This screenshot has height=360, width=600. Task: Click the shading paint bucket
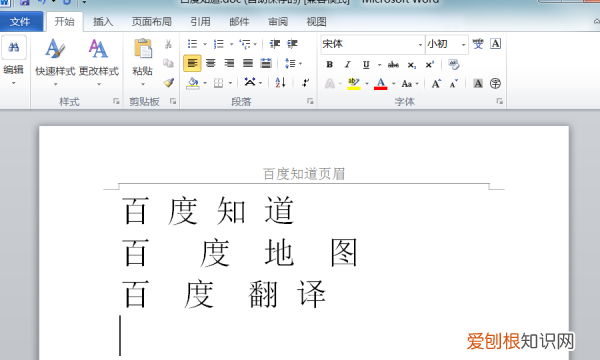[x=193, y=83]
